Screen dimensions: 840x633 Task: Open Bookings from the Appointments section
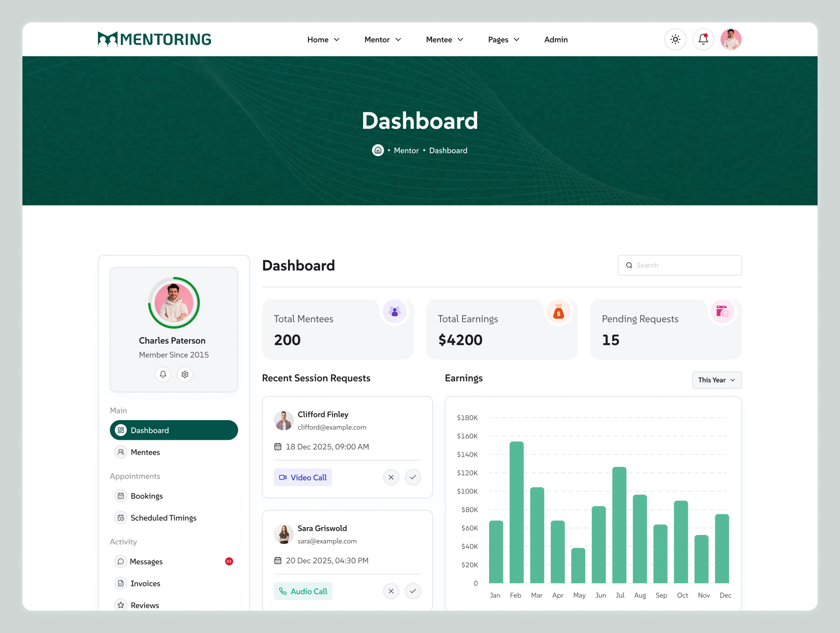147,496
